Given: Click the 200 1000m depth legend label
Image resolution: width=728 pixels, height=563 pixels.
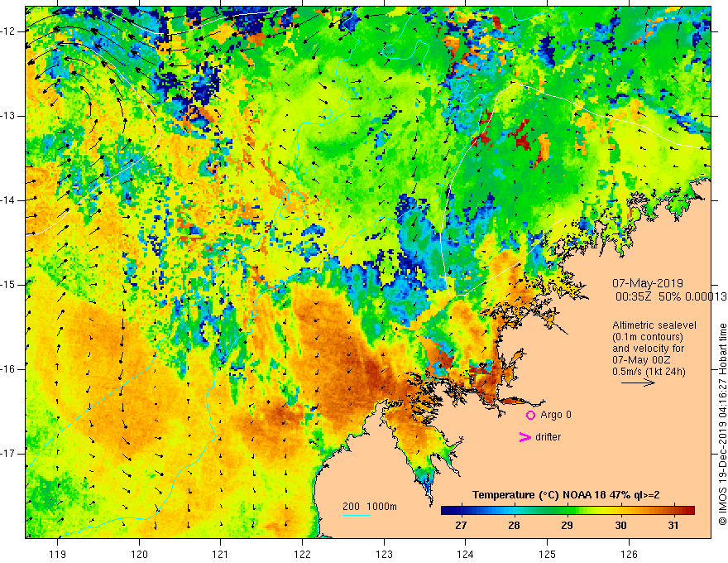Looking at the screenshot, I should (x=370, y=507).
